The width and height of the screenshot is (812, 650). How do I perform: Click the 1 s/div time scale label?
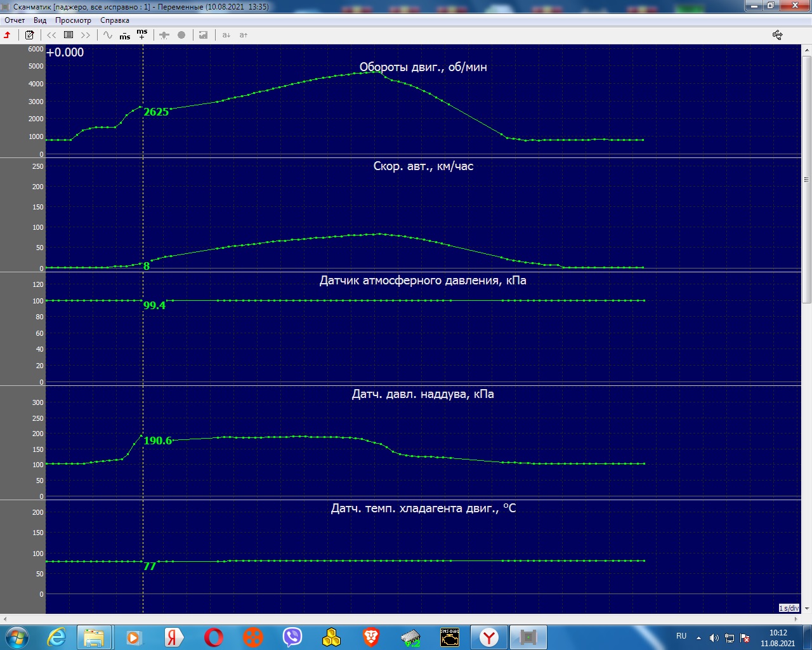(789, 608)
